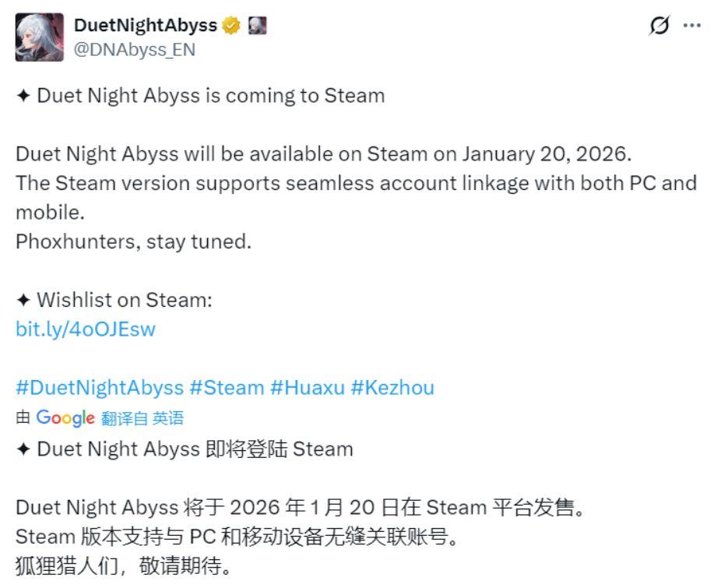This screenshot has width=714, height=588.
Task: Click the #DuetNightAbyss hashtag
Action: [x=100, y=387]
